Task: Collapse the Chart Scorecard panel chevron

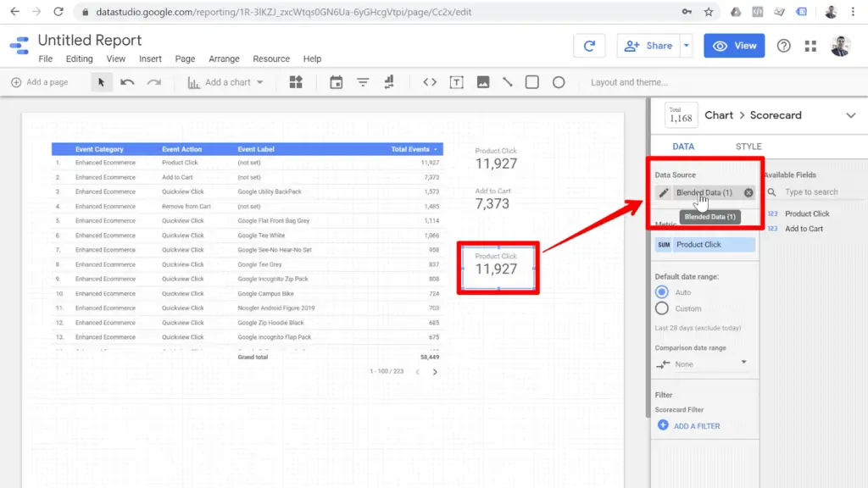Action: (851, 114)
